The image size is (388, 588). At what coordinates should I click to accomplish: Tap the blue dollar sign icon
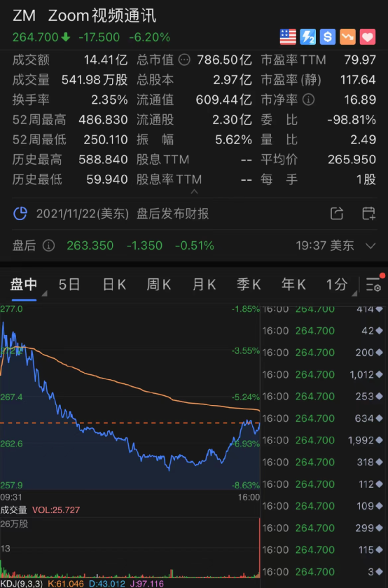click(x=328, y=37)
